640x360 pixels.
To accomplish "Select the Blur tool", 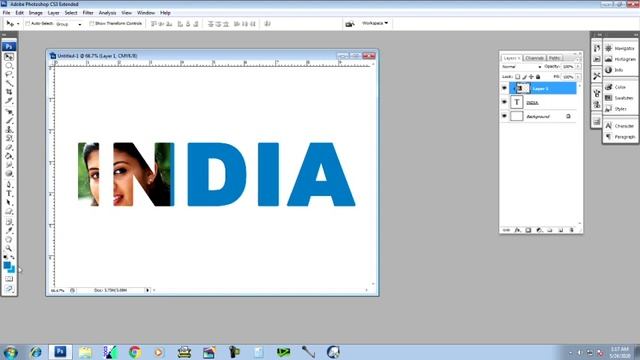I will pos(9,165).
